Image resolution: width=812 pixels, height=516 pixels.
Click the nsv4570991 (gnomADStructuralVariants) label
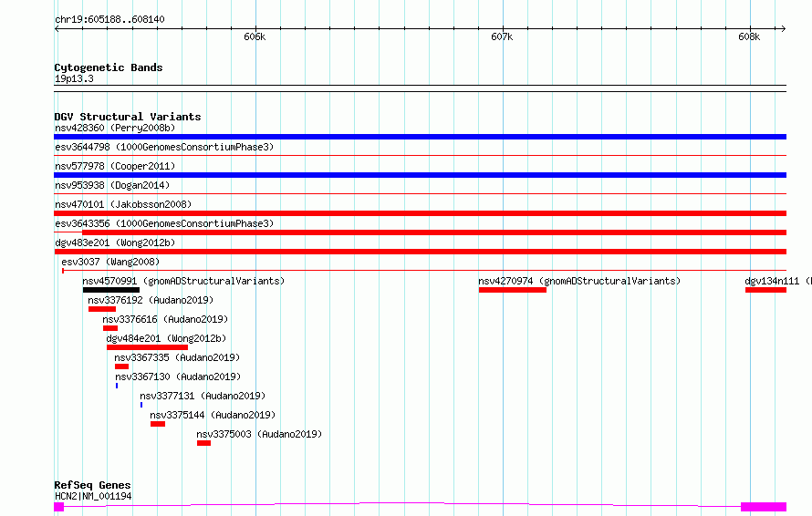(183, 281)
